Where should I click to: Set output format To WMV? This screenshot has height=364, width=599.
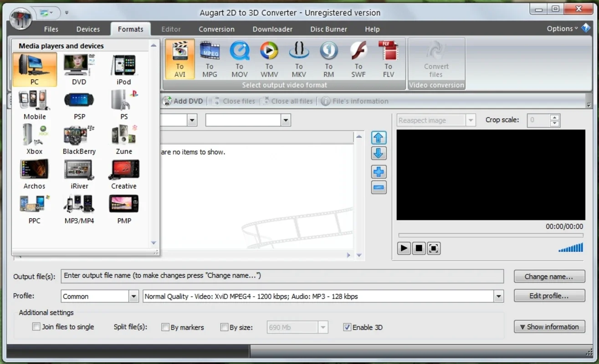269,59
